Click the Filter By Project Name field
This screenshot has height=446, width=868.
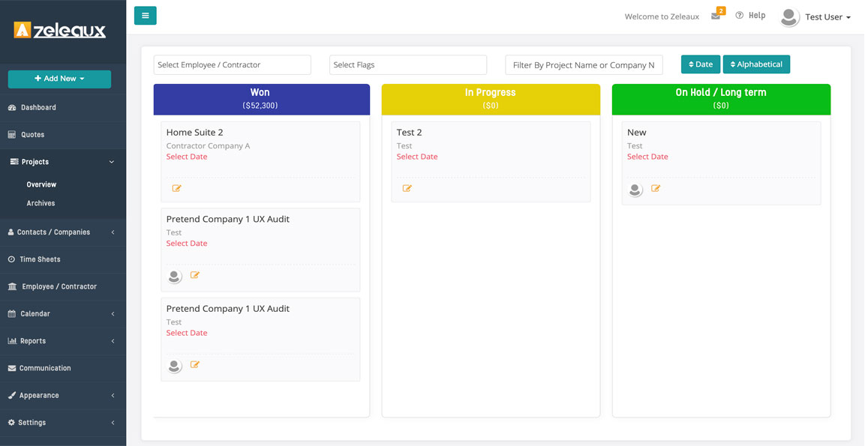click(584, 64)
